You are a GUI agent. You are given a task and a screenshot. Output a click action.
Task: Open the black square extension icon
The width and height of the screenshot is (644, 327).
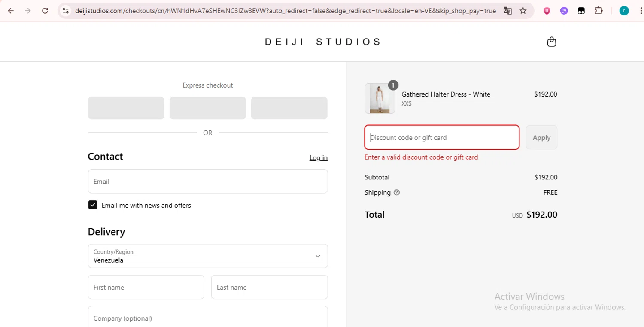(581, 11)
